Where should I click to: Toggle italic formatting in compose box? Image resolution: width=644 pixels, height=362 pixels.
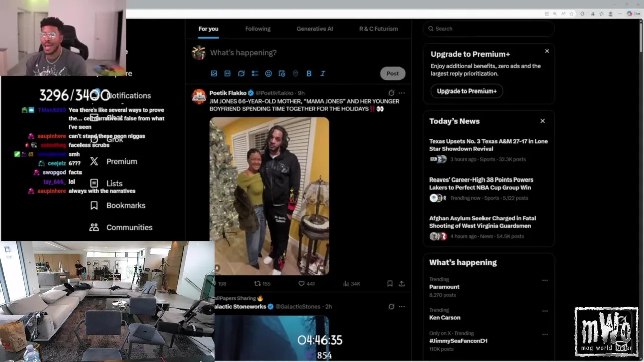pyautogui.click(x=323, y=73)
